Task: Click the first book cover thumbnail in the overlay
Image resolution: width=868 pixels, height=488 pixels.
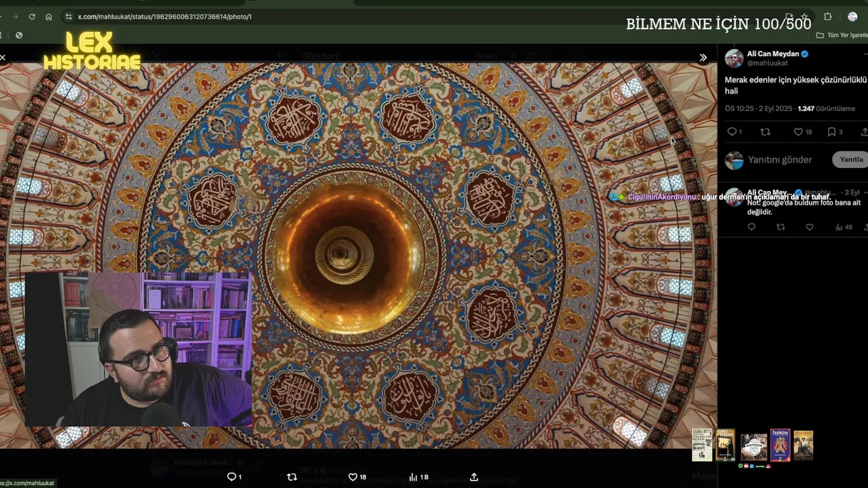Action: [x=702, y=445]
